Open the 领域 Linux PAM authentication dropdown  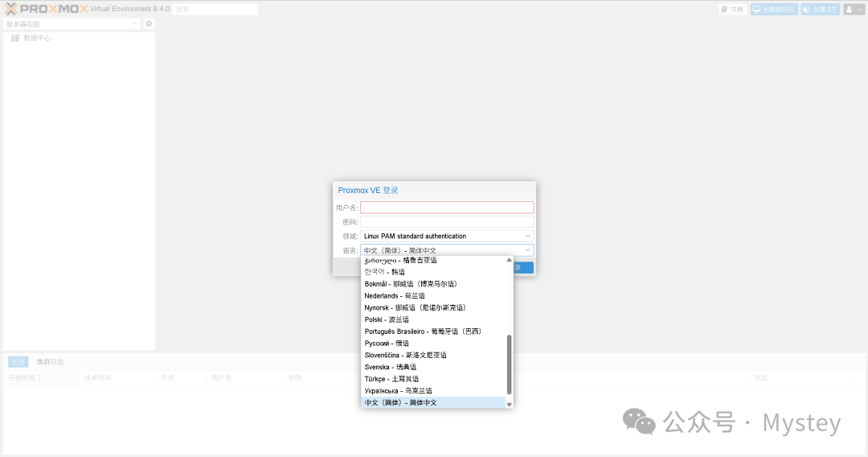coord(447,236)
